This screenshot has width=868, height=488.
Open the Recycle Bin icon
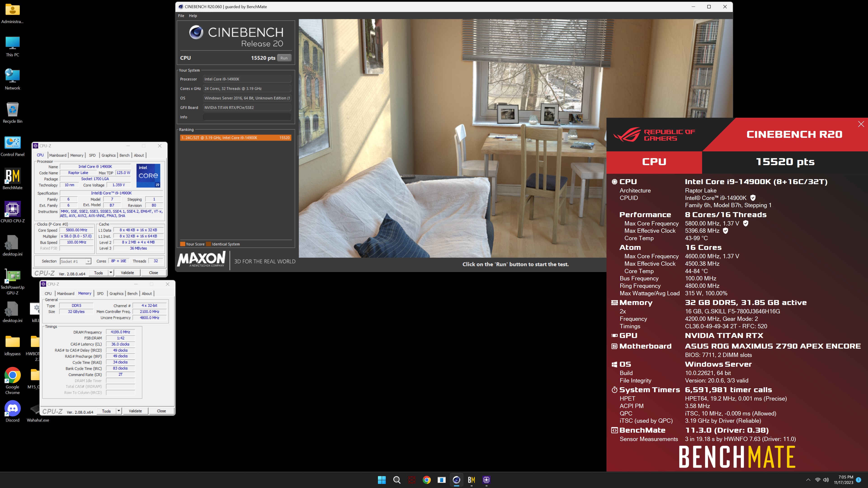coord(12,113)
